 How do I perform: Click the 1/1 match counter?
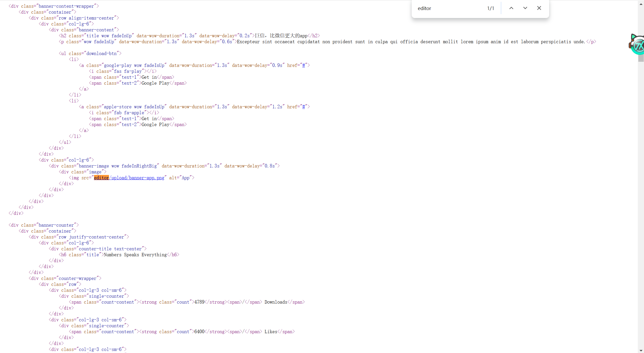pos(490,8)
